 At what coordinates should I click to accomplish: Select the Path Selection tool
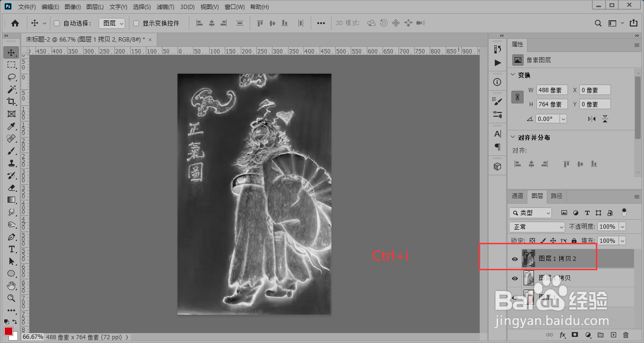pos(11,261)
